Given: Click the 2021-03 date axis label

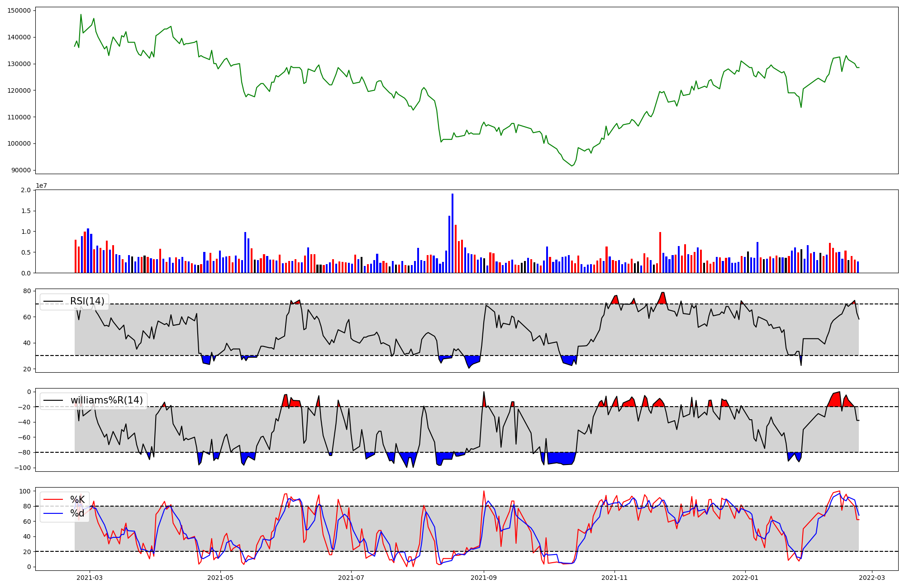Looking at the screenshot, I should pos(90,578).
